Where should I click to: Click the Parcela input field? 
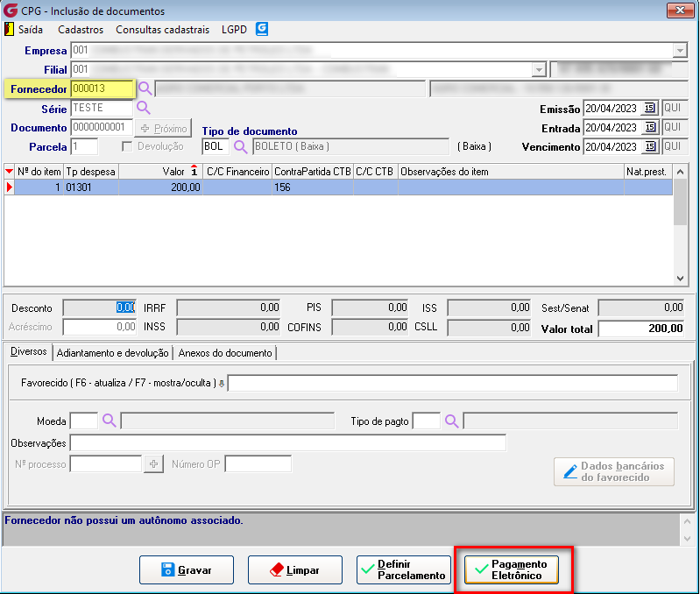[x=84, y=146]
